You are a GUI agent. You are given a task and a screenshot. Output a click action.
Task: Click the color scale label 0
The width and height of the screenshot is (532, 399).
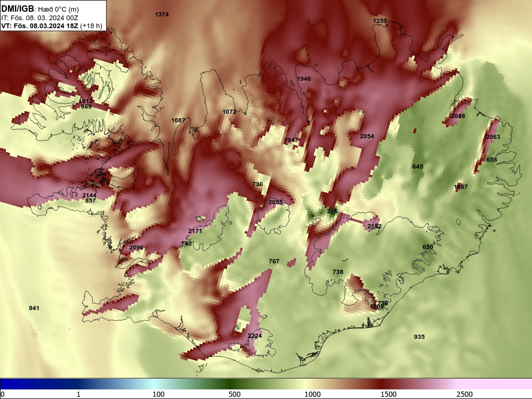3,394
